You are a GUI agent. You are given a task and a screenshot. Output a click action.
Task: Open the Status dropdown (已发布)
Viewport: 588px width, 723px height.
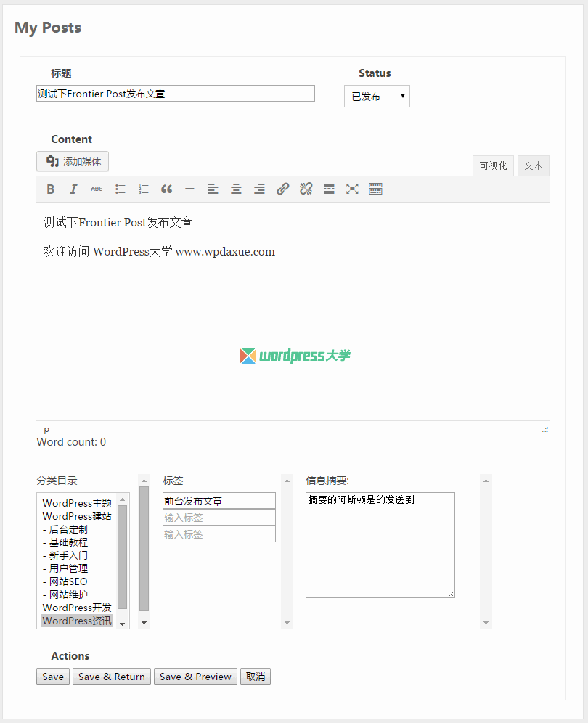[x=377, y=97]
